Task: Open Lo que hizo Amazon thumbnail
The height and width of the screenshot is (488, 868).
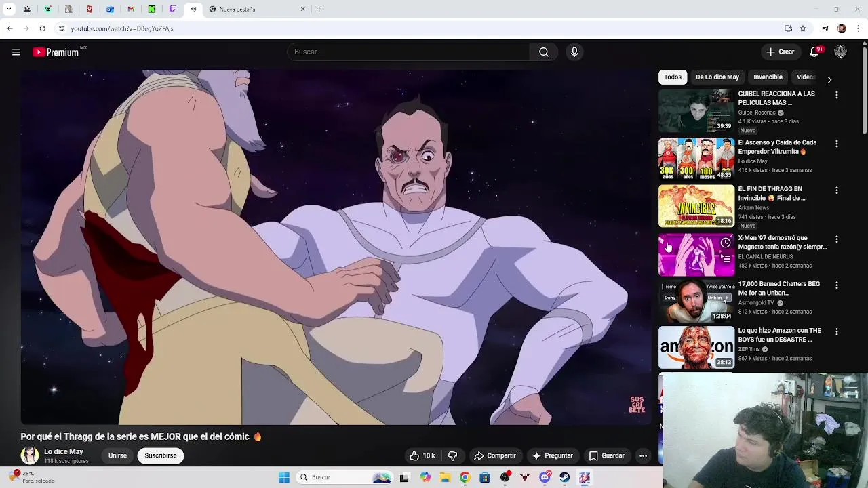Action: pyautogui.click(x=696, y=348)
